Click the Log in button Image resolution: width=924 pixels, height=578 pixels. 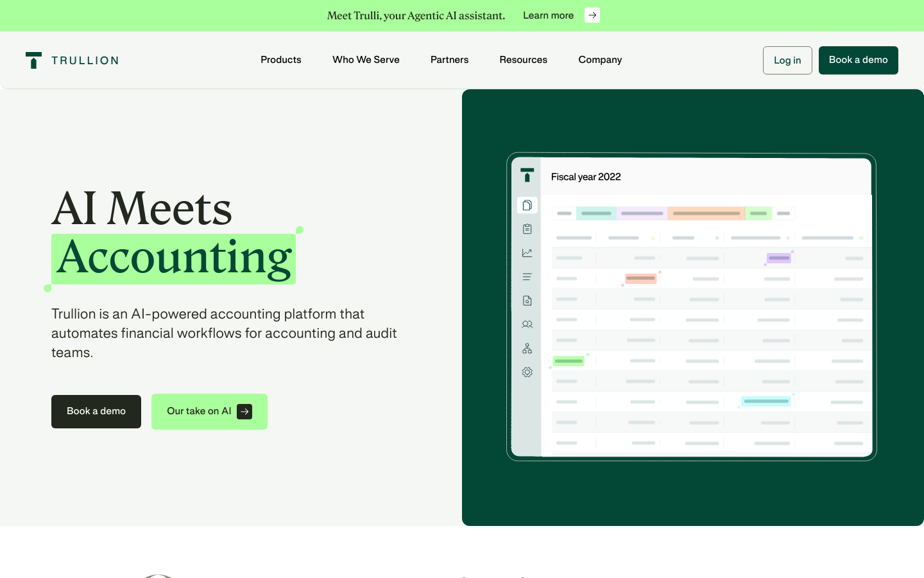click(787, 60)
